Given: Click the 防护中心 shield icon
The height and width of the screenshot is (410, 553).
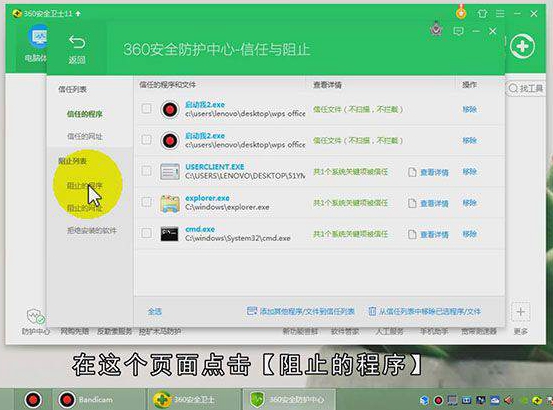Looking at the screenshot, I should [x=36, y=317].
